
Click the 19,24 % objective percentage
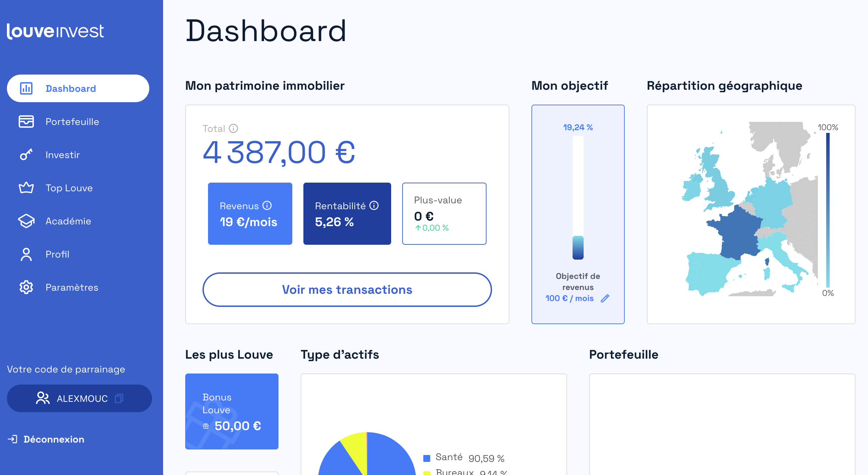[x=578, y=127]
